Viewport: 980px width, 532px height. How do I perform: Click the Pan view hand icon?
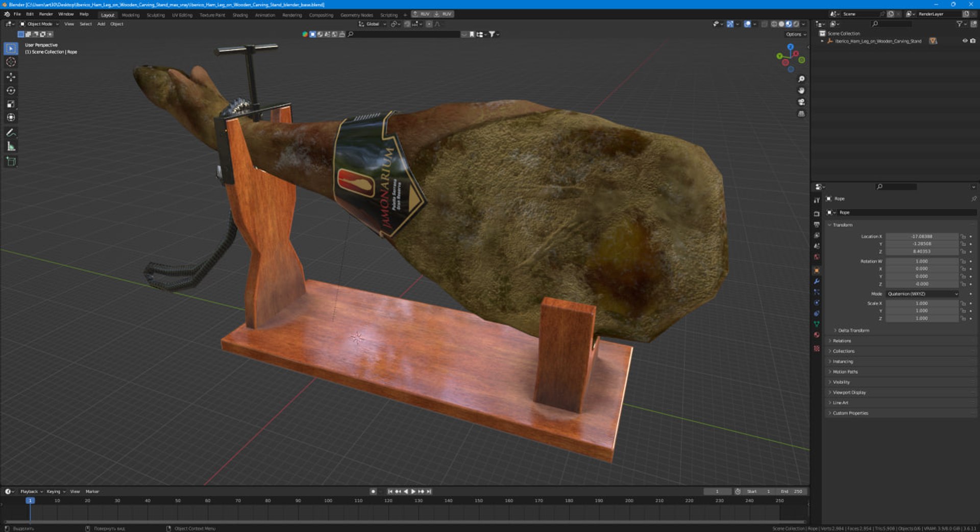801,90
